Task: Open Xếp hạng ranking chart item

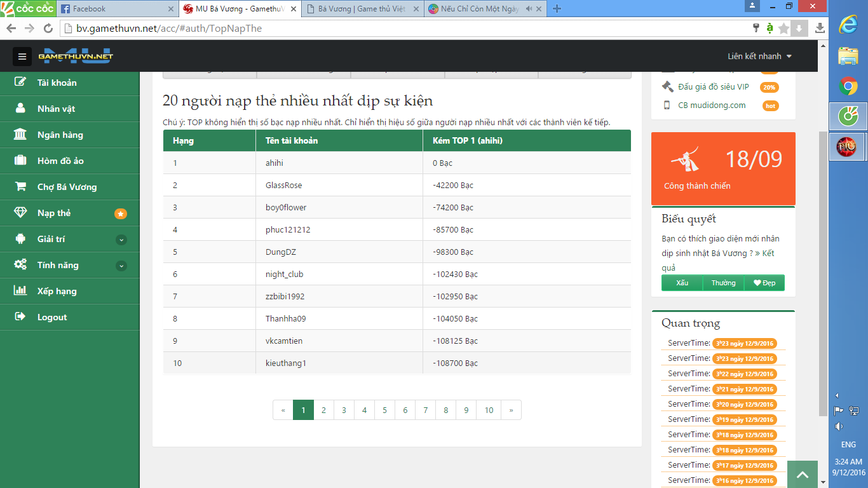Action: 57,291
